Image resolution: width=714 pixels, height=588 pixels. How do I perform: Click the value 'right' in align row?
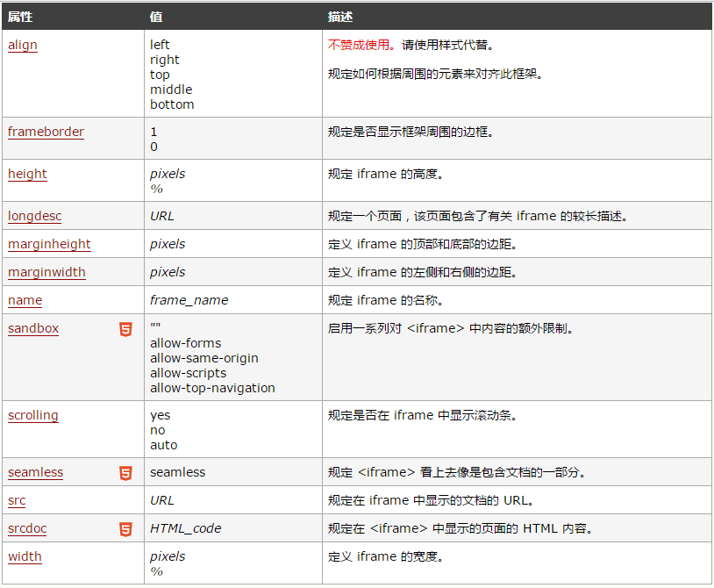tap(164, 61)
